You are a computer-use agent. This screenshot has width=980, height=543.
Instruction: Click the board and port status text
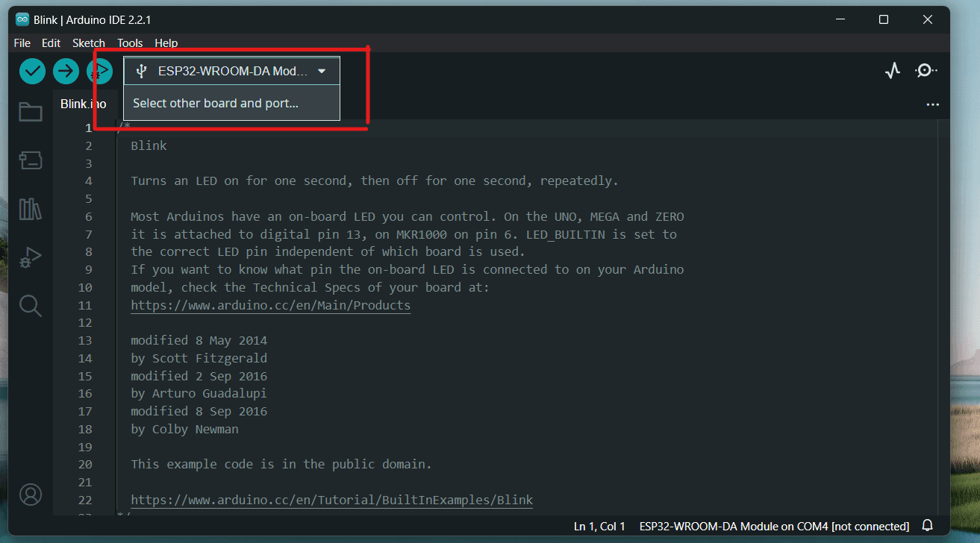click(774, 527)
